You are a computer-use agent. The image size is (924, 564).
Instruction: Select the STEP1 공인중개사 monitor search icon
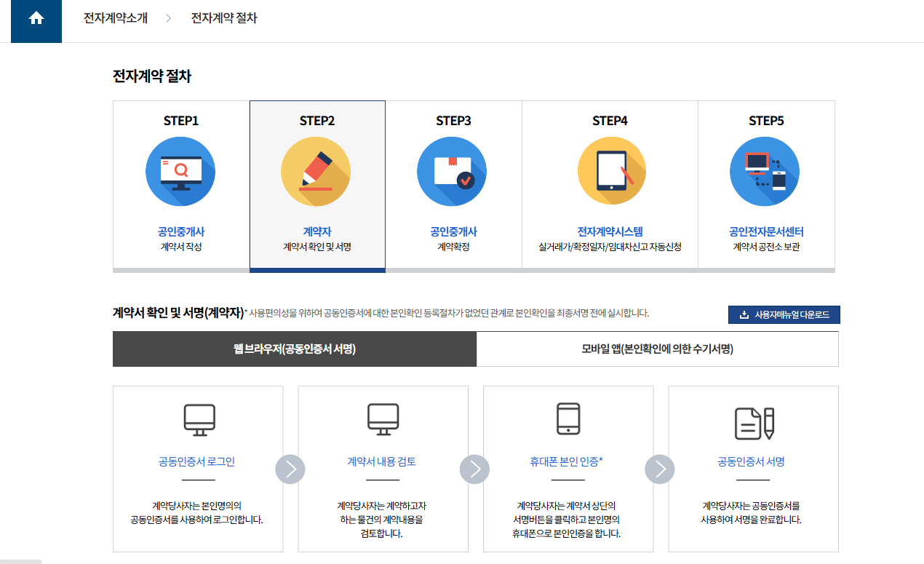pyautogui.click(x=180, y=171)
